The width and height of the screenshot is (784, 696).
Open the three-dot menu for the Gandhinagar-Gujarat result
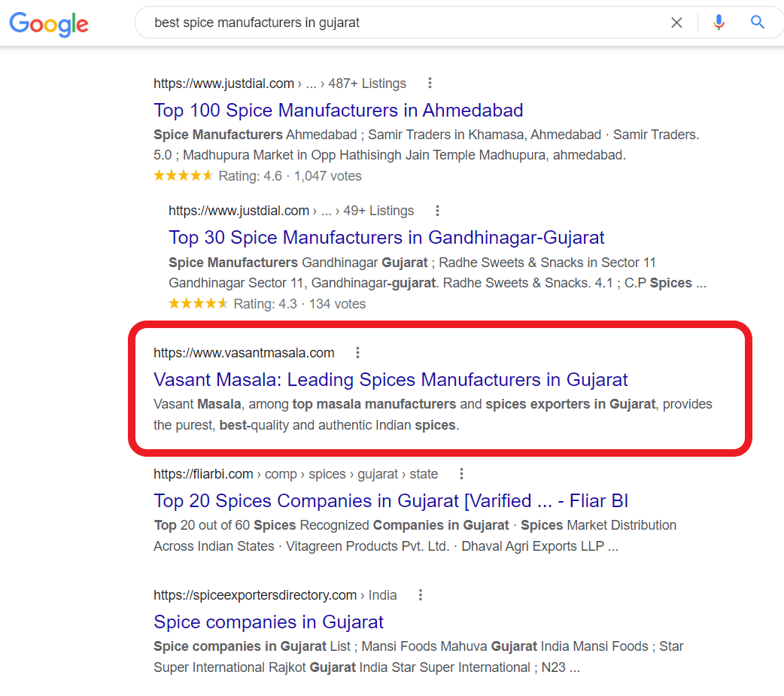437,211
